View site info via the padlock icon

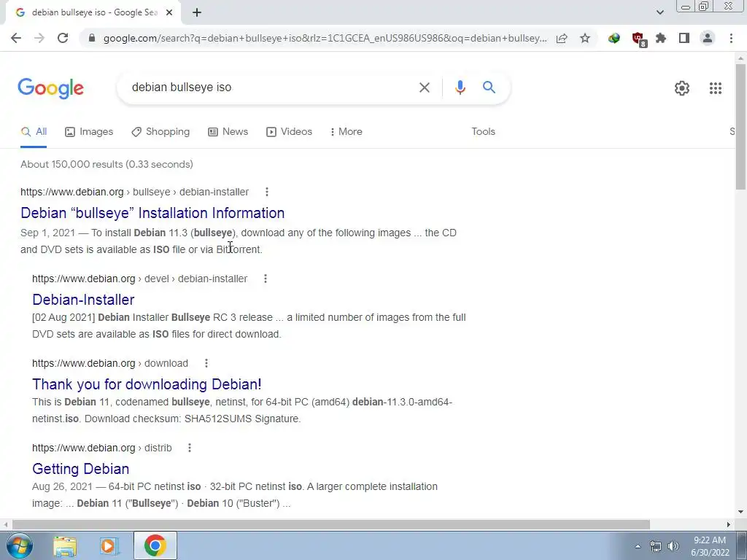coord(92,38)
